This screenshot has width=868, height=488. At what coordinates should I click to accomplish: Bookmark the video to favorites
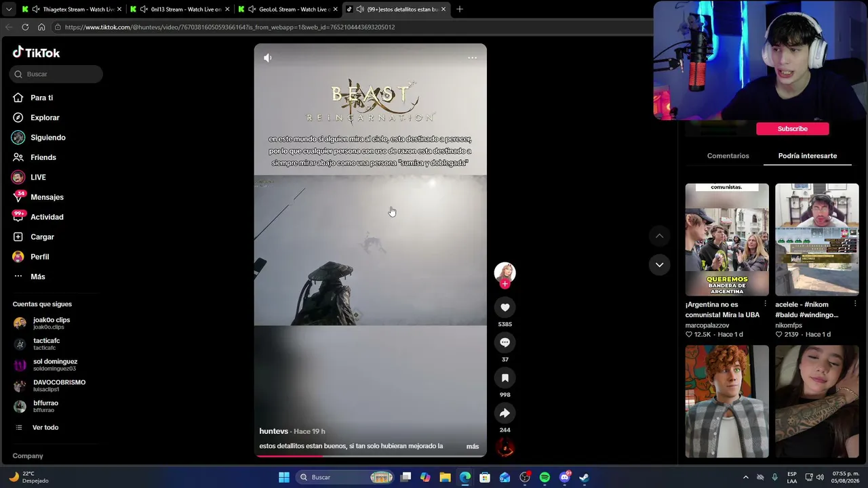coord(505,378)
